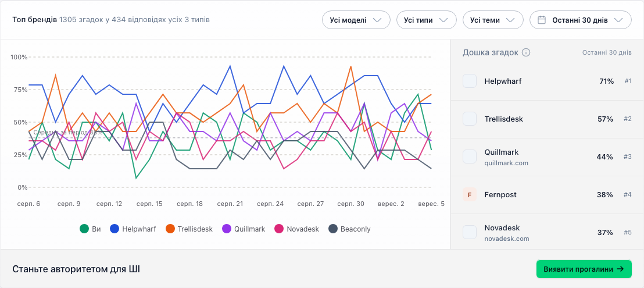The image size is (644, 288).
Task: Click the orange Trellisdesk legend color dot
Action: 170,229
